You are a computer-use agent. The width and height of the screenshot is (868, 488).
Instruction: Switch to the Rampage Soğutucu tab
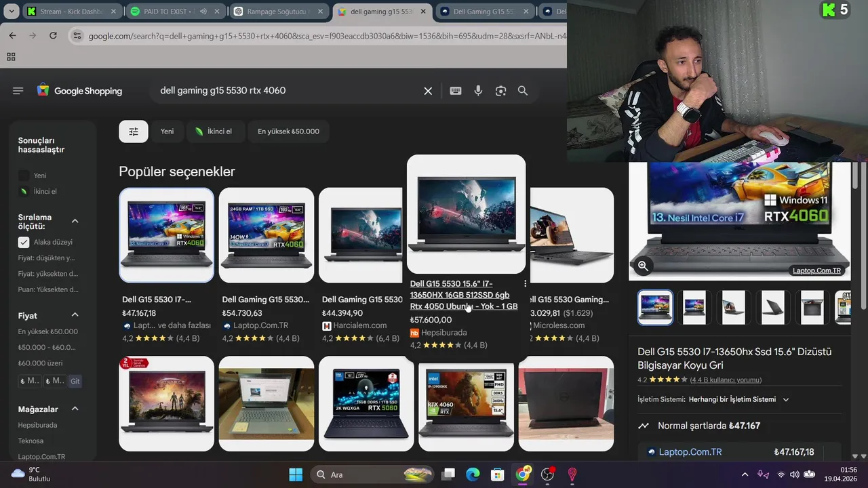tap(278, 12)
